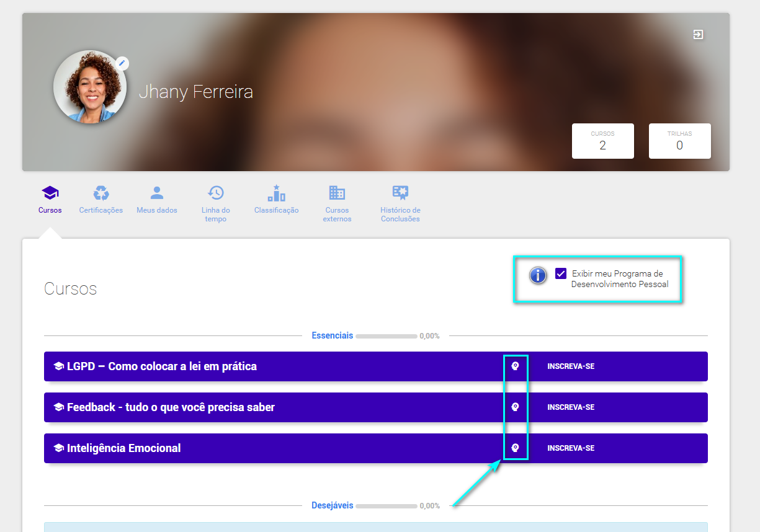Click INSCREVA-SE for Inteligência Emocional

click(571, 448)
